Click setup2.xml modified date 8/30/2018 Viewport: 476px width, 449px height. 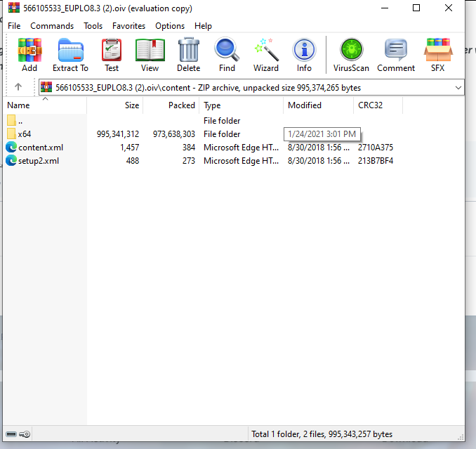(319, 161)
